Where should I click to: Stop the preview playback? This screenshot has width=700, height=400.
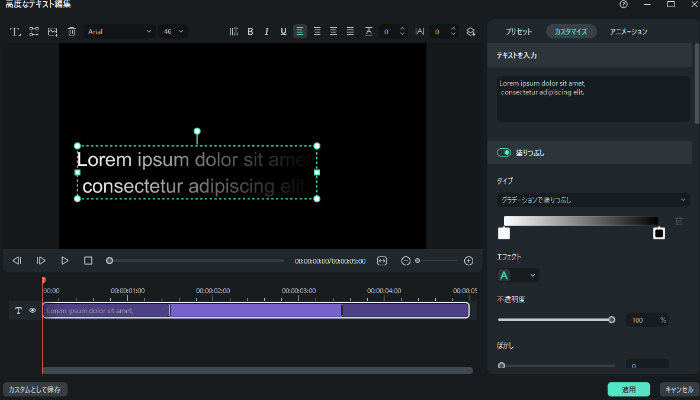click(88, 261)
